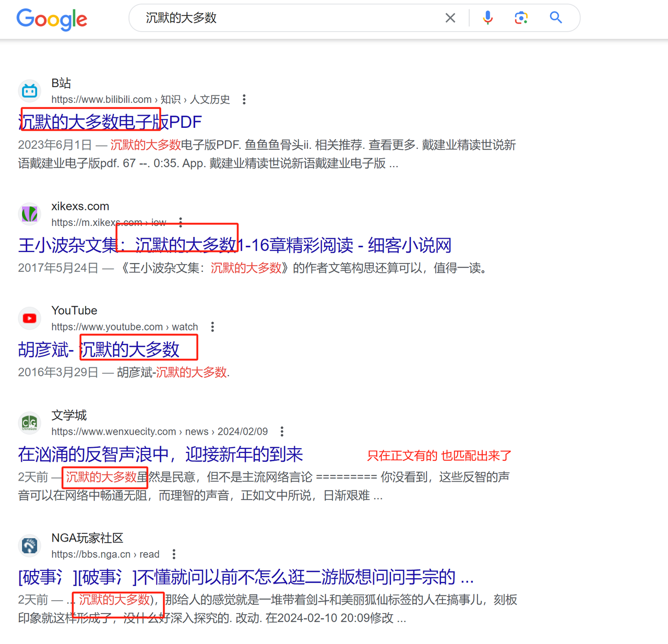The height and width of the screenshot is (644, 668).
Task: Open more options for the bilibili result
Action: coord(244,100)
